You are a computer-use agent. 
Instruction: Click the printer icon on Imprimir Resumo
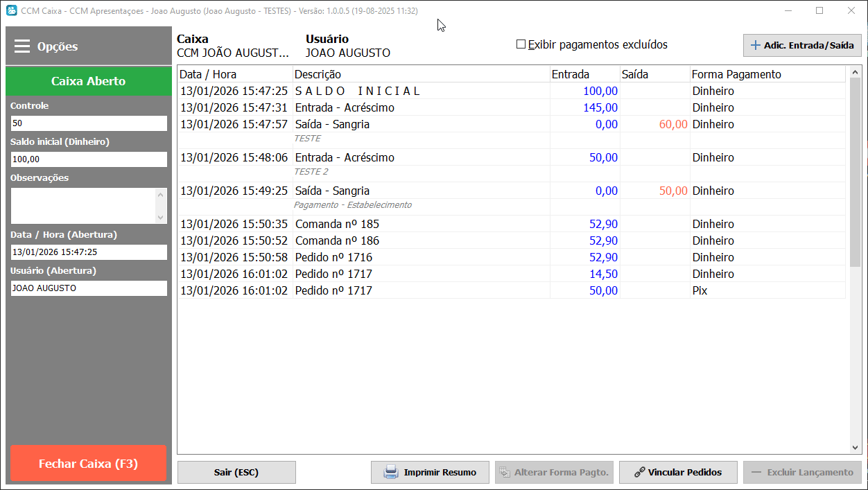391,473
